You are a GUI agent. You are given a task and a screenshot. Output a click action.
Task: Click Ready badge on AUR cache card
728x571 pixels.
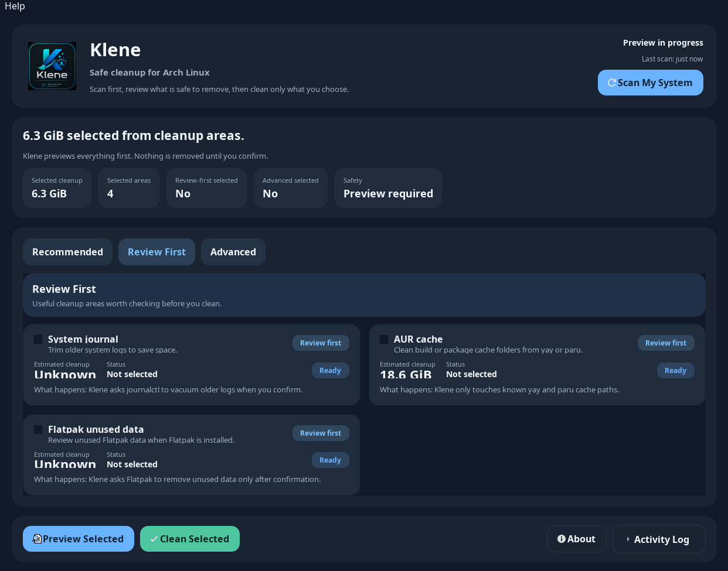tap(675, 371)
